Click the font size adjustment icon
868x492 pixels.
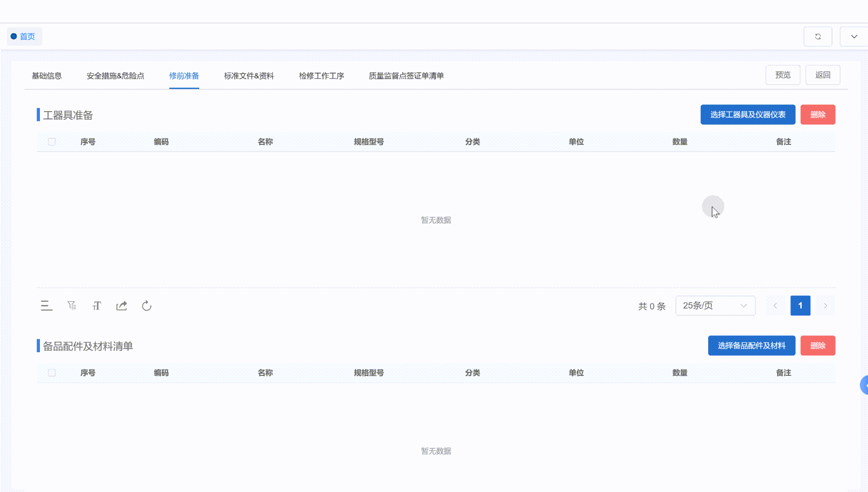point(96,305)
